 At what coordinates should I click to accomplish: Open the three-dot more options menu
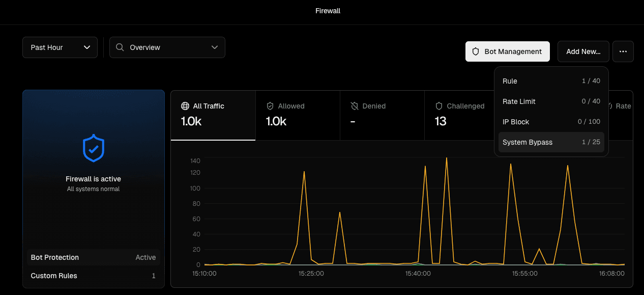pyautogui.click(x=623, y=51)
